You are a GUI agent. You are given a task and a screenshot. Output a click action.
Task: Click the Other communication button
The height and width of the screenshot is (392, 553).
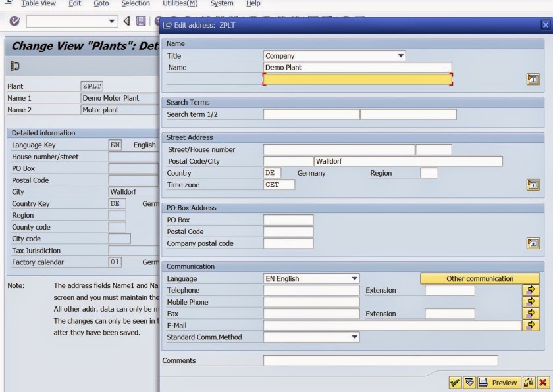tap(480, 279)
